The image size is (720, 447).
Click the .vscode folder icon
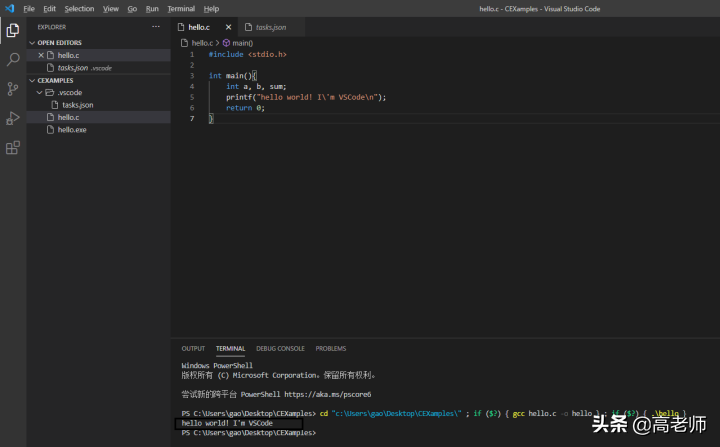tap(50, 92)
